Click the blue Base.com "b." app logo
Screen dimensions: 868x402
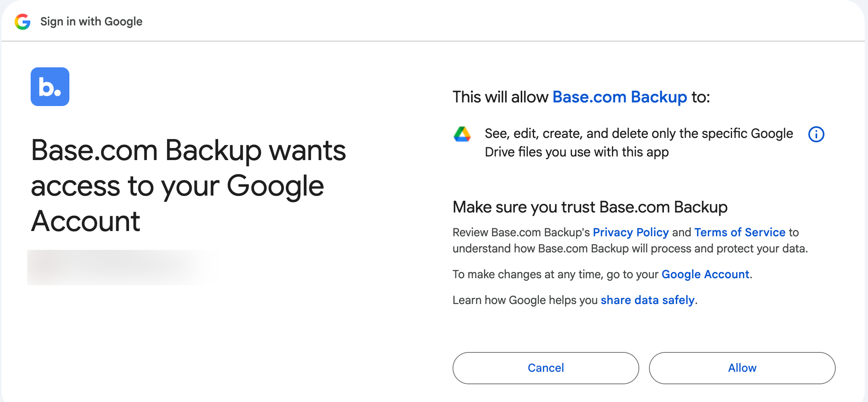coord(50,87)
